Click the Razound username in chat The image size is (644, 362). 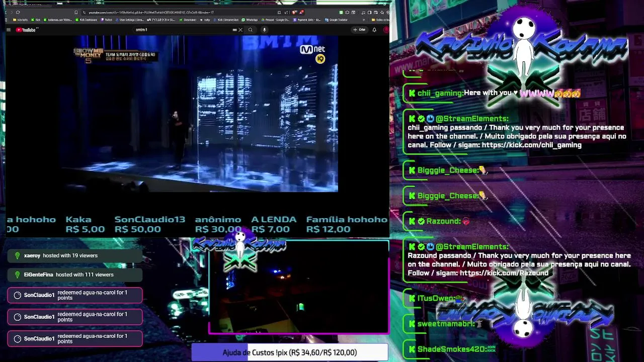coord(443,221)
